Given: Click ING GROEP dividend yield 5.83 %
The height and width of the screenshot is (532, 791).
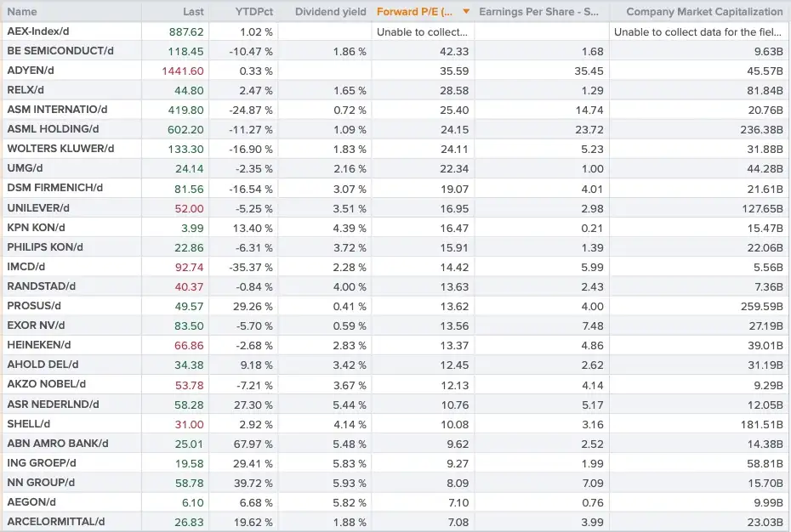Looking at the screenshot, I should coord(349,463).
